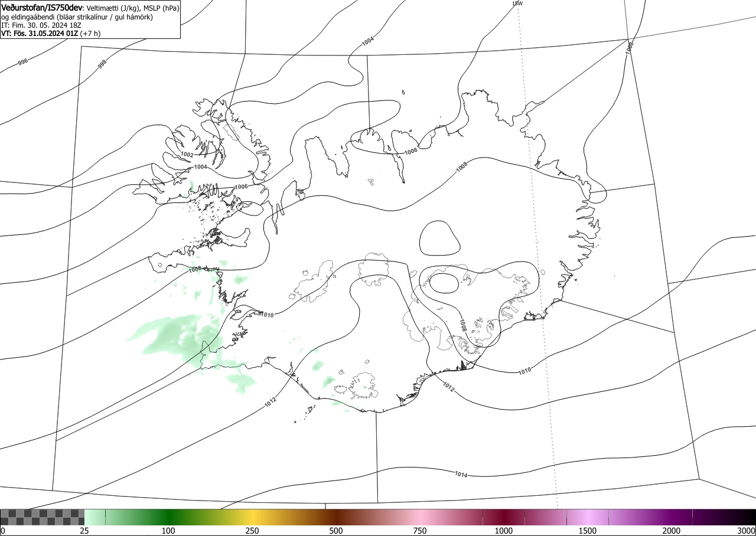Pick the pink colorbar segment at 750
756x536 pixels.
pyautogui.click(x=420, y=517)
